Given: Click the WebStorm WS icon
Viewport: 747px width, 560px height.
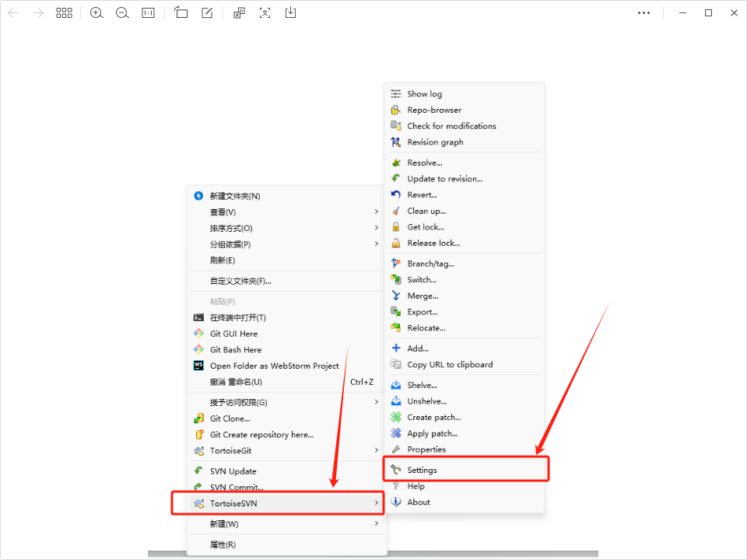Looking at the screenshot, I should [x=198, y=366].
